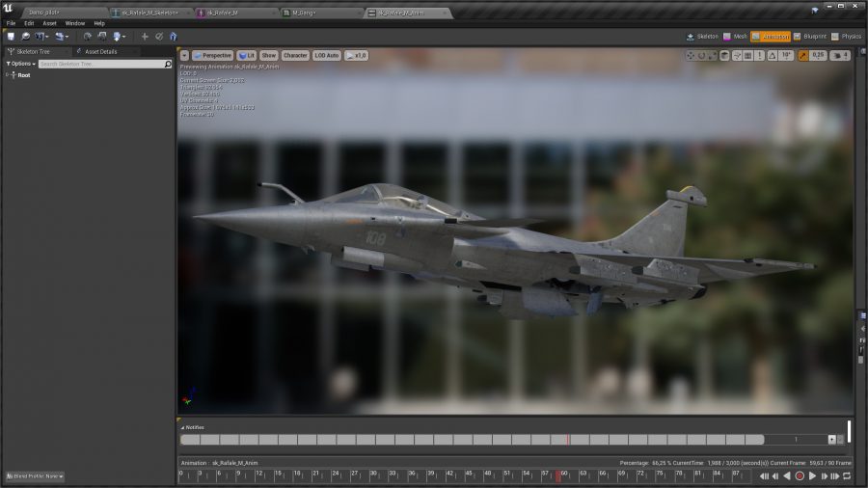Click the plus icon in main toolbar
Viewport: 868px width, 488px height.
[145, 37]
